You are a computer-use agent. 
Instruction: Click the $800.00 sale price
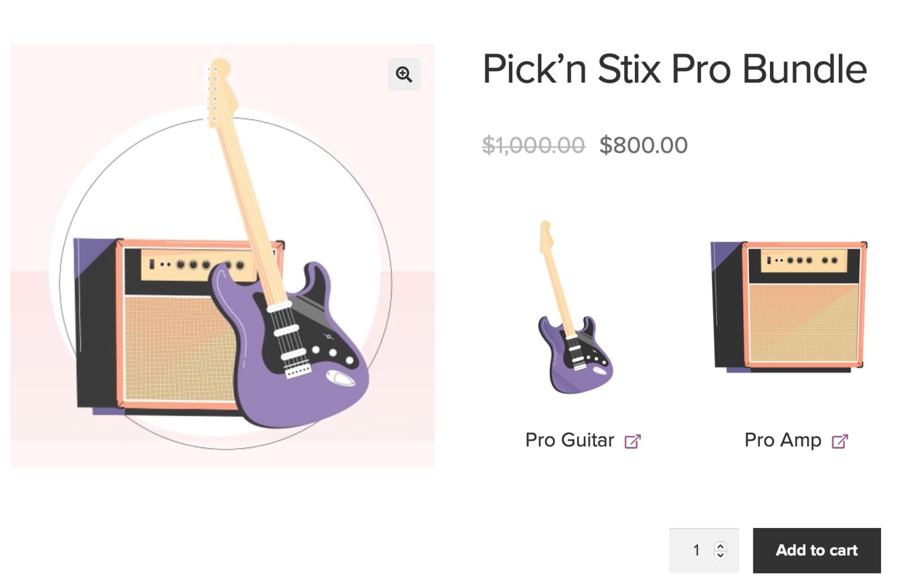tap(644, 145)
